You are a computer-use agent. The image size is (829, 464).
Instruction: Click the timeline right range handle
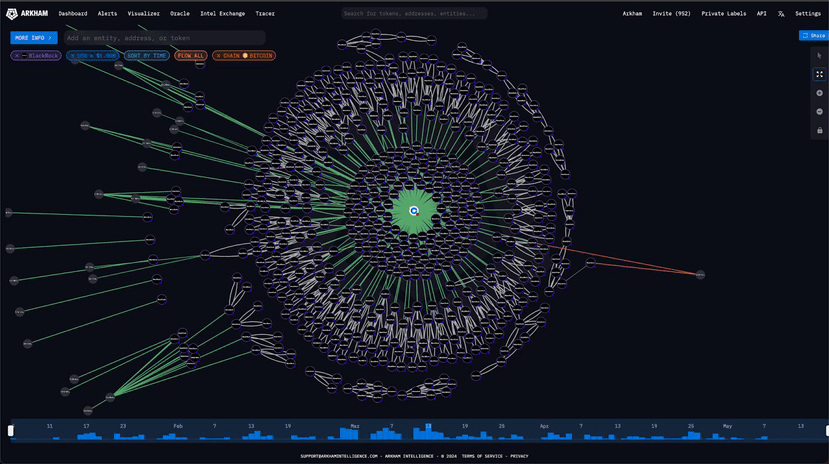coord(827,431)
